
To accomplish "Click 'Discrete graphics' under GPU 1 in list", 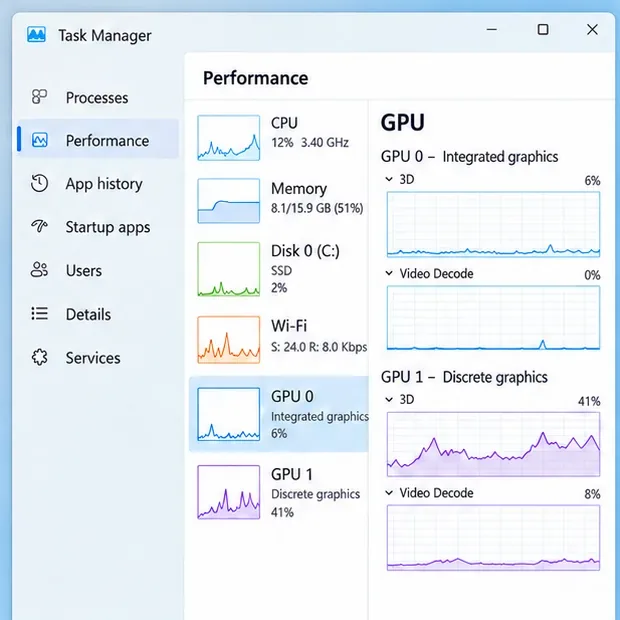I will tap(316, 494).
